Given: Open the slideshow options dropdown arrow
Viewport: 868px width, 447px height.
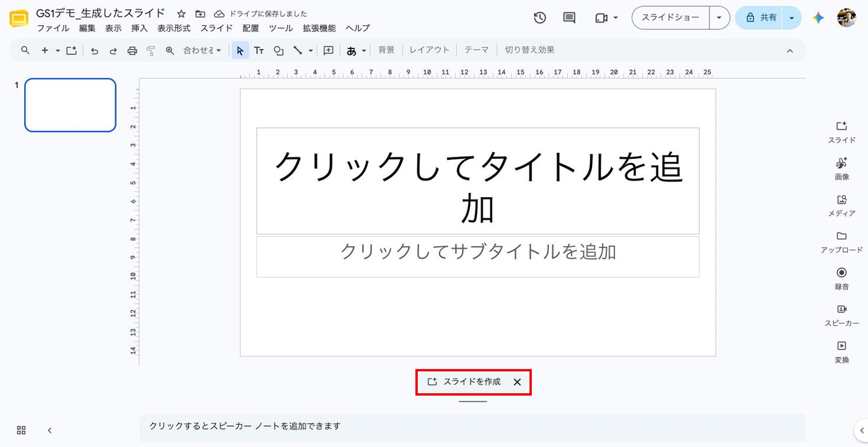Looking at the screenshot, I should (719, 18).
